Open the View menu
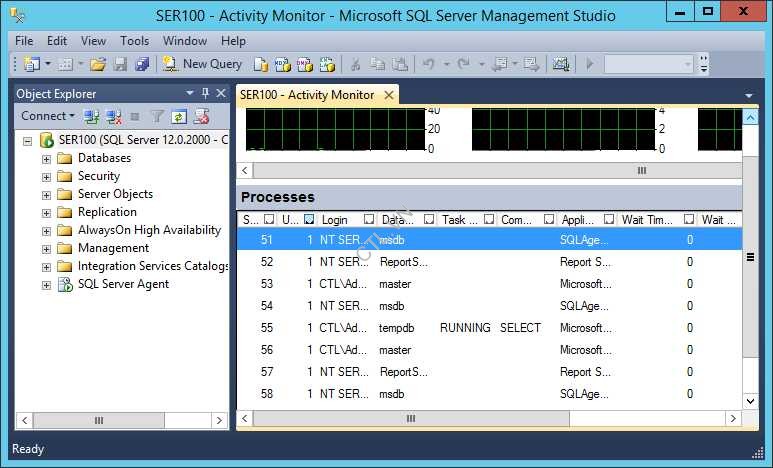This screenshot has height=468, width=773. pos(93,41)
